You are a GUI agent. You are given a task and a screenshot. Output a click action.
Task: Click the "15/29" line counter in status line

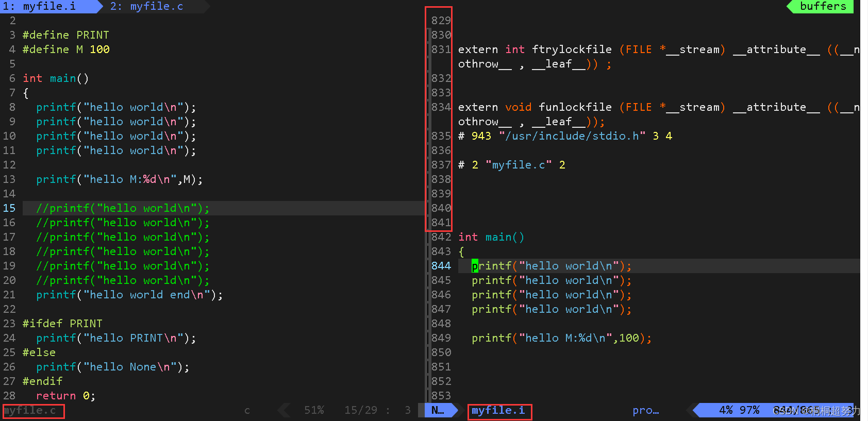361,410
